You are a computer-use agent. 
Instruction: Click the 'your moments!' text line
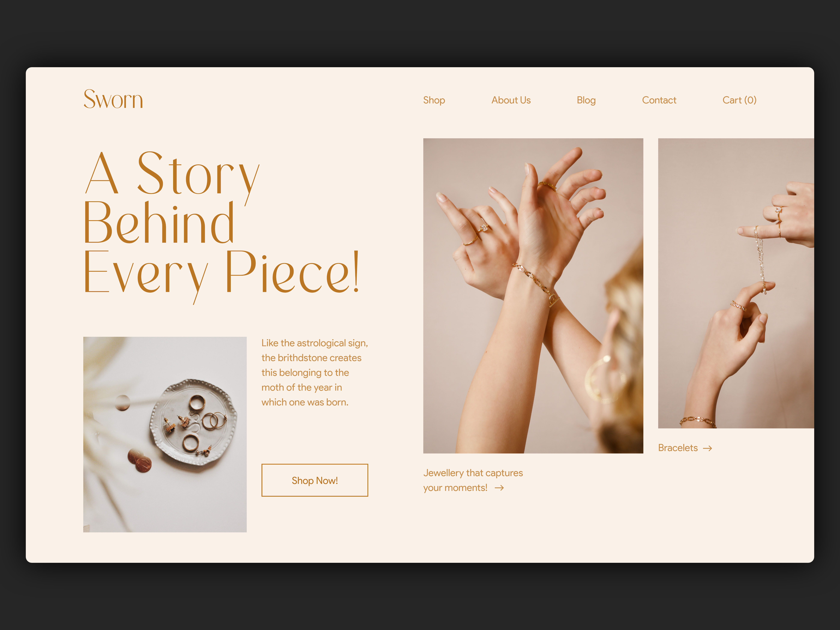[x=455, y=488]
